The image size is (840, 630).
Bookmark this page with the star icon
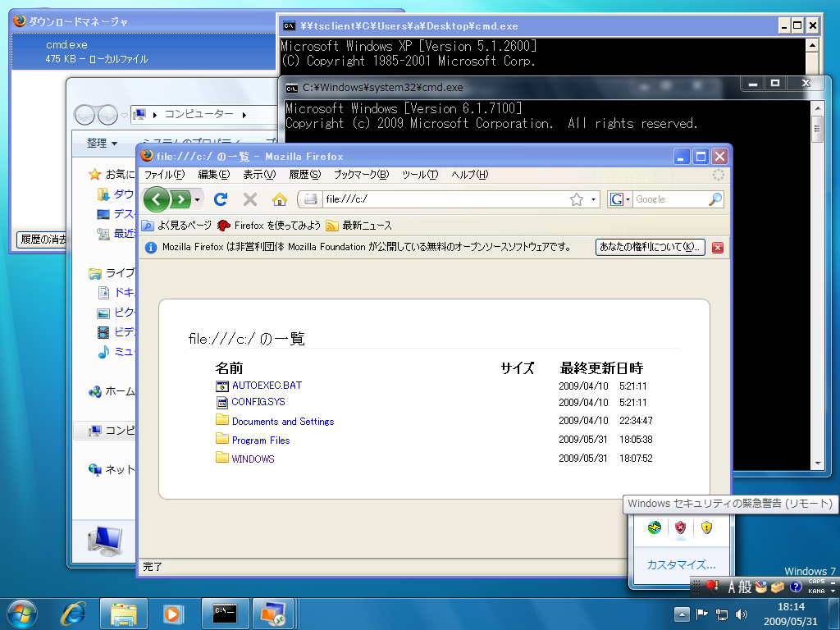[577, 199]
